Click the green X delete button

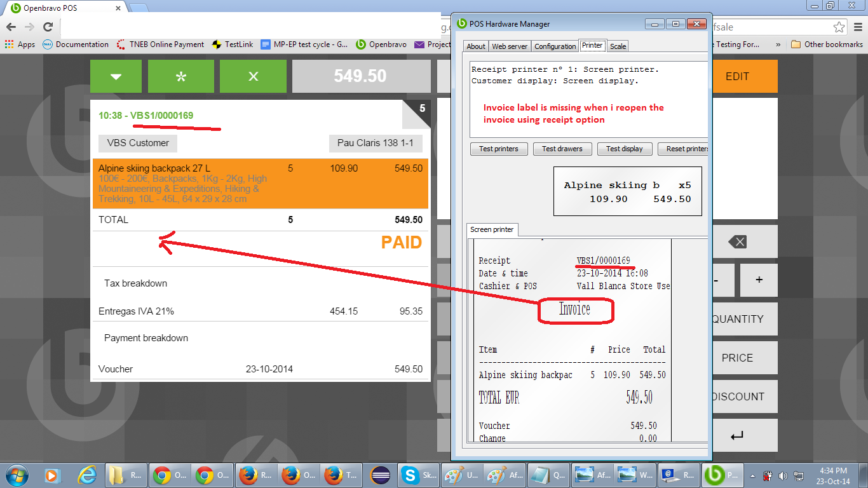coord(253,76)
